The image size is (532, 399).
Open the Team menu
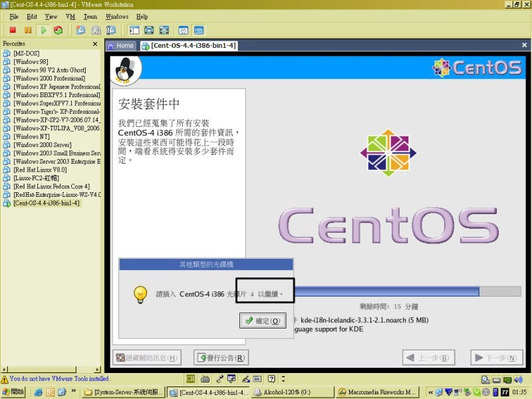click(x=90, y=16)
